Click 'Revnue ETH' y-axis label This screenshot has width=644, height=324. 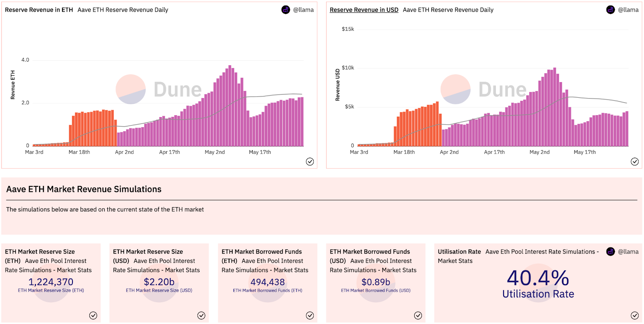(x=12, y=85)
